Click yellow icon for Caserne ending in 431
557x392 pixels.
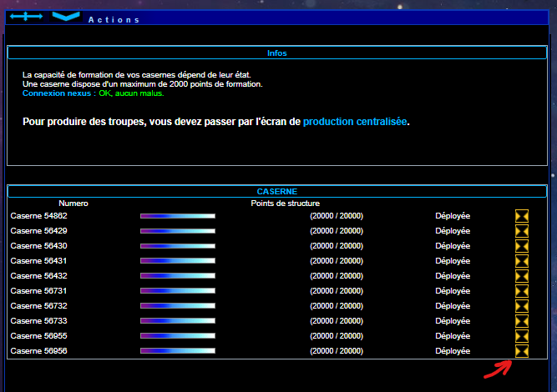[522, 261]
